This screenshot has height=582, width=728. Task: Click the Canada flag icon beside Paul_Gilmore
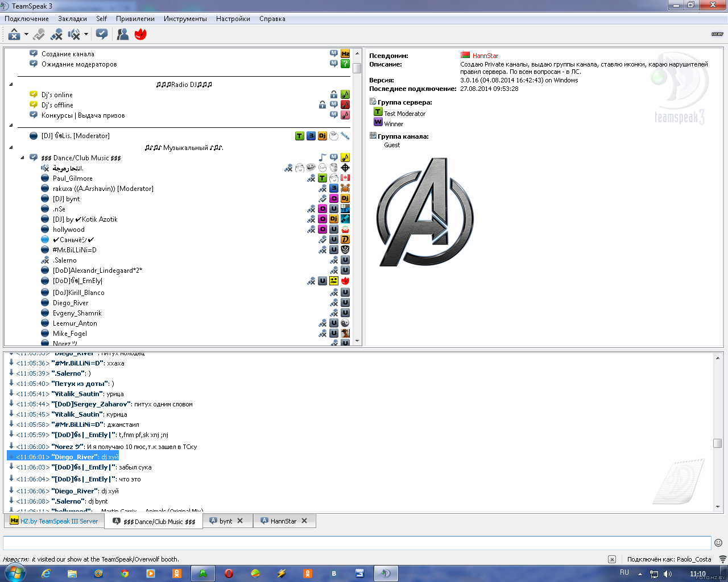345,178
